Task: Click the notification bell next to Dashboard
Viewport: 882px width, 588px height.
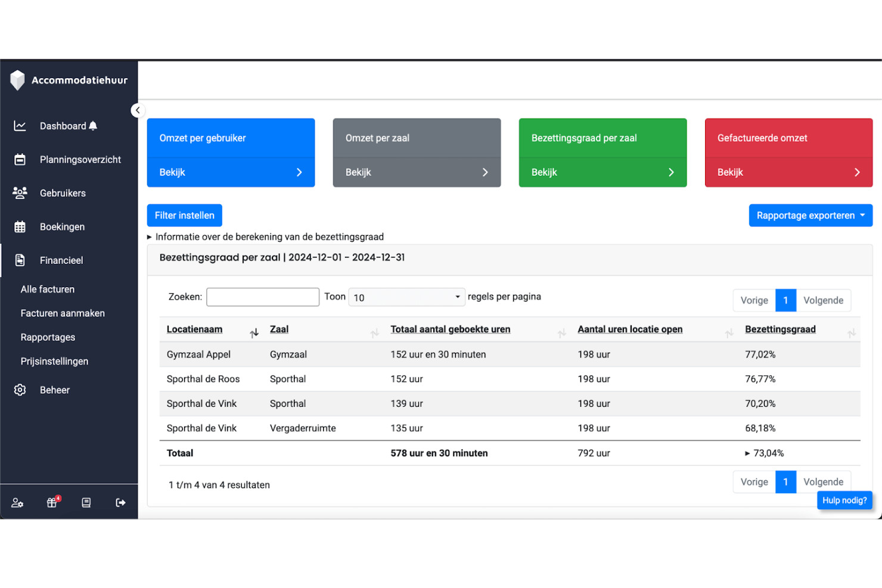Action: (x=93, y=126)
